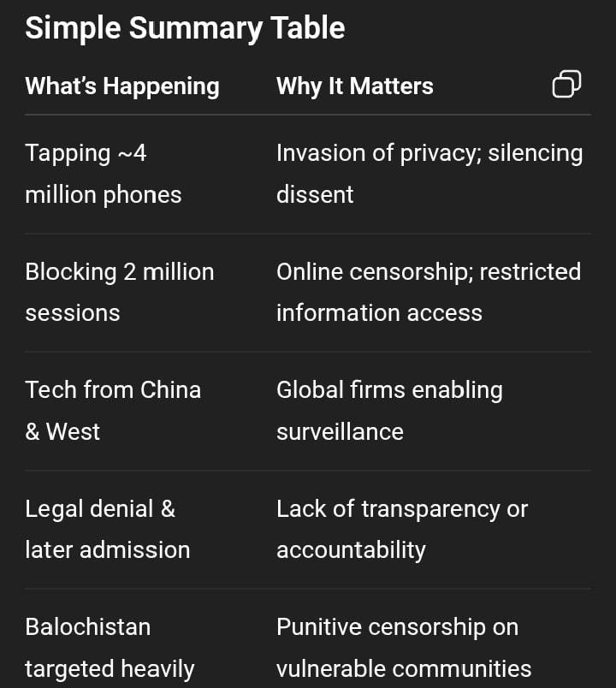Copy the summary table using the copy icon
The height and width of the screenshot is (688, 616).
click(566, 85)
